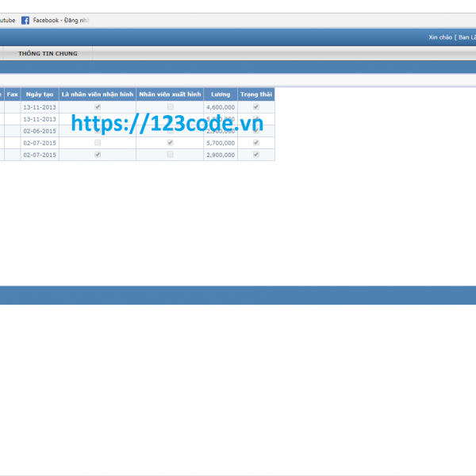This screenshot has height=476, width=476.
Task: Click the Facebook favicon in bookmarks bar
Action: 25,20
